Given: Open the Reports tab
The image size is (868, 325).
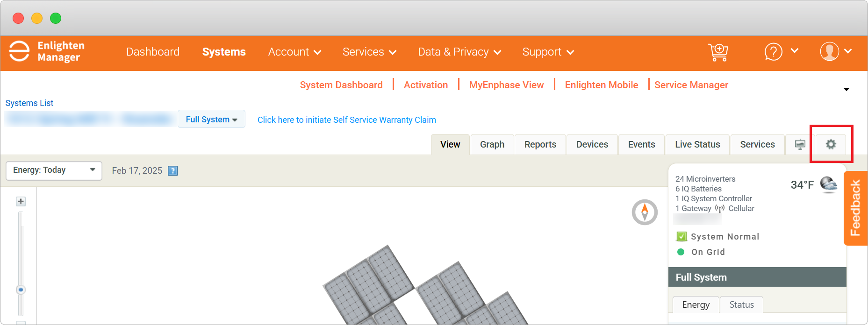Looking at the screenshot, I should [540, 144].
